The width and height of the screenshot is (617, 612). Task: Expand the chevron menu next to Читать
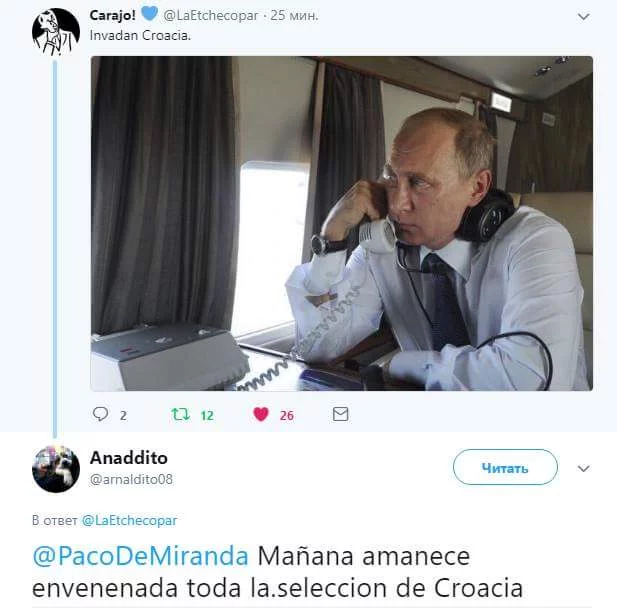point(583,468)
